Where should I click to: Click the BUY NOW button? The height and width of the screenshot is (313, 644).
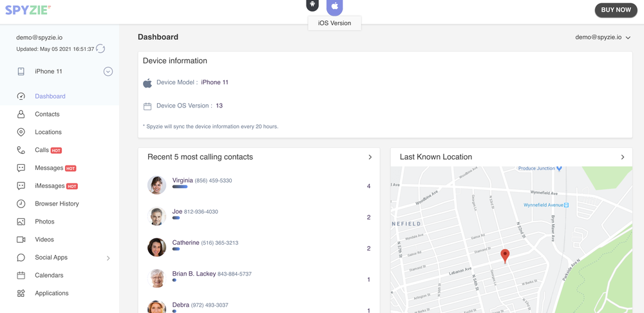[616, 10]
